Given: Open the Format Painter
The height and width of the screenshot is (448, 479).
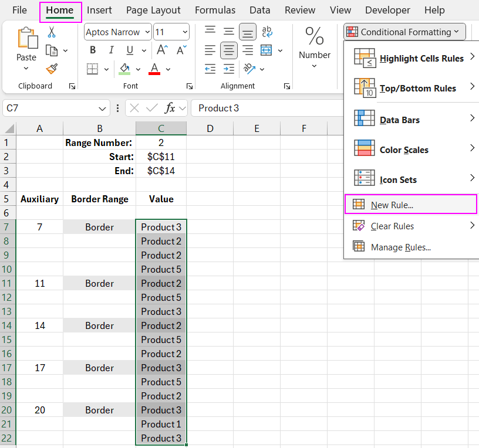Looking at the screenshot, I should 52,69.
